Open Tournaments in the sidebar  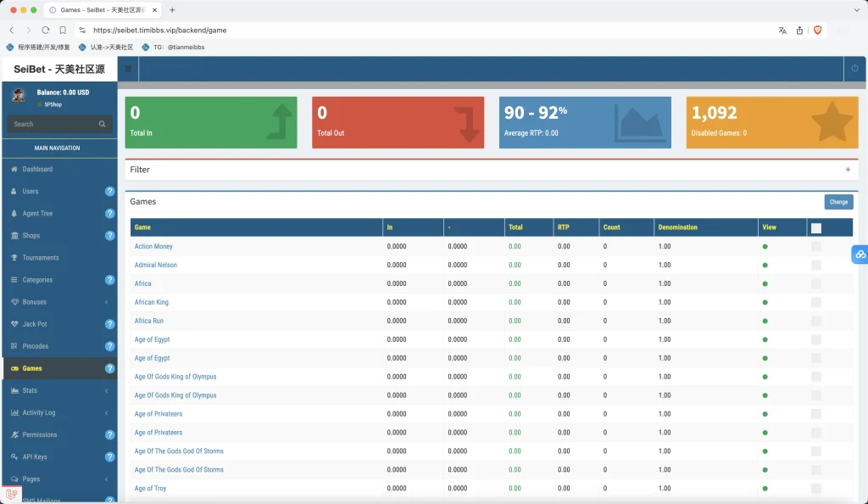click(41, 258)
